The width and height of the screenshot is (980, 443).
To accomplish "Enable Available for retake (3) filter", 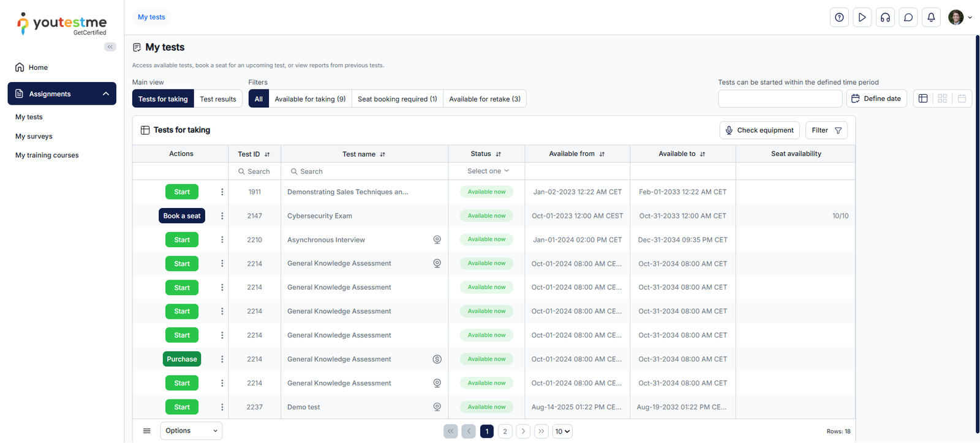I will click(484, 99).
